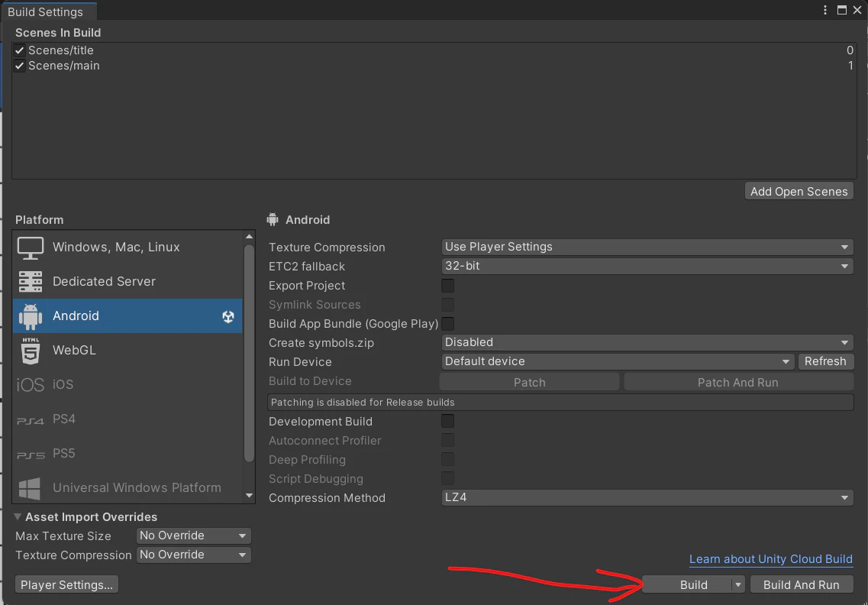868x605 pixels.
Task: Open the ETC2 fallback dropdown
Action: 647,266
